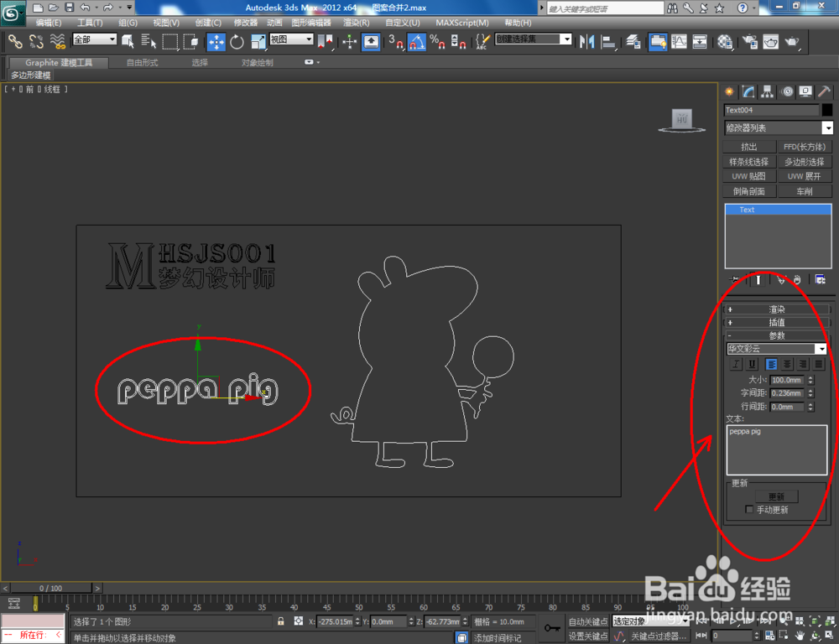Activate Select and Scale tool

coord(258,41)
